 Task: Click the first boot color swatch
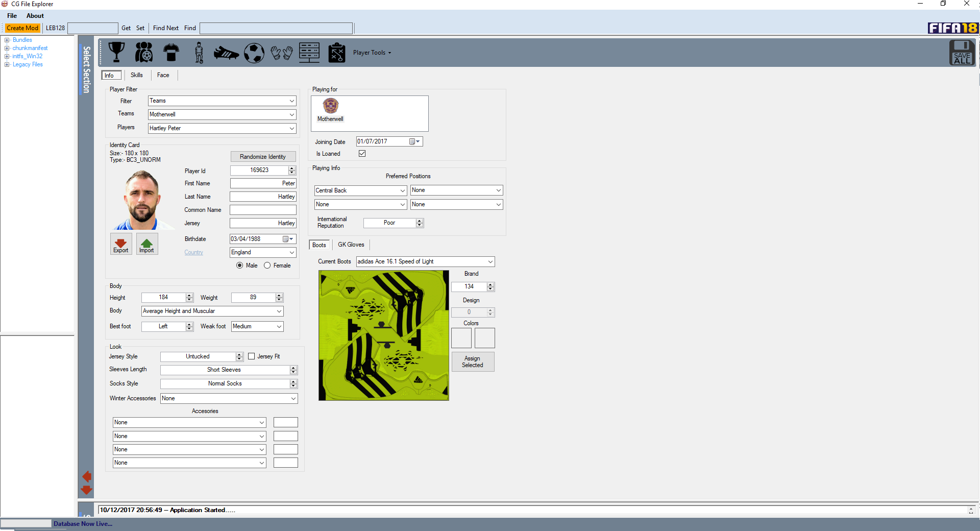click(x=461, y=338)
